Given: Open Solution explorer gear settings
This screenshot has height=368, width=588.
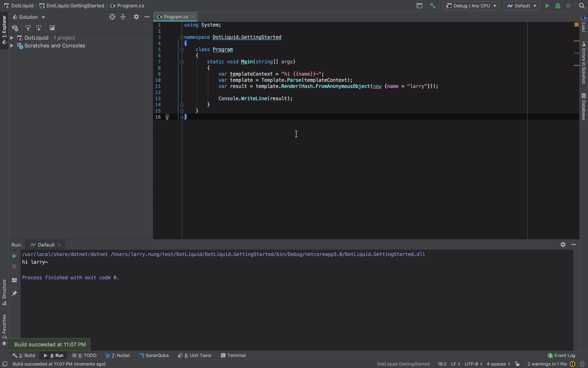Looking at the screenshot, I should (136, 17).
